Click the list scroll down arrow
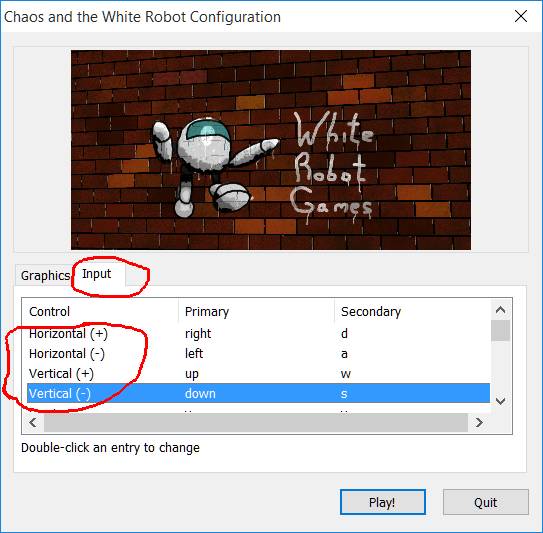 pos(500,401)
